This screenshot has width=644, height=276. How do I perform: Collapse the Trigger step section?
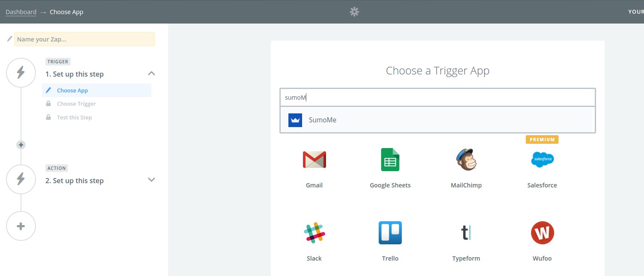tap(151, 73)
